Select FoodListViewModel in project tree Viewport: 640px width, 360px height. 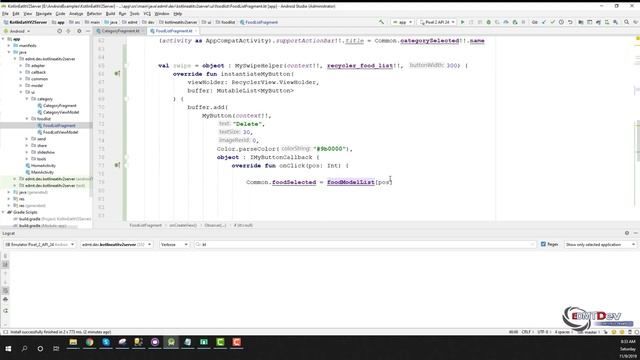coord(60,132)
